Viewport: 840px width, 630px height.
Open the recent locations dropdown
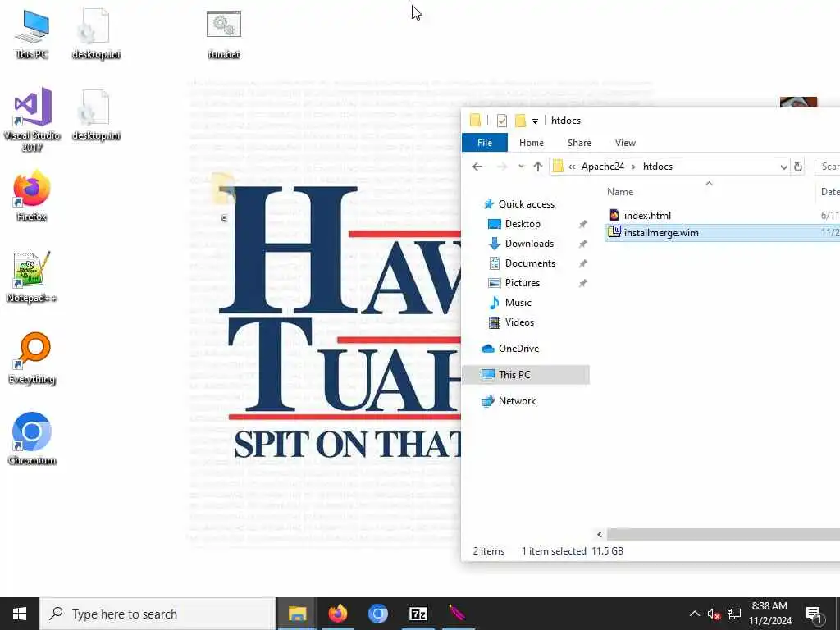click(x=521, y=167)
